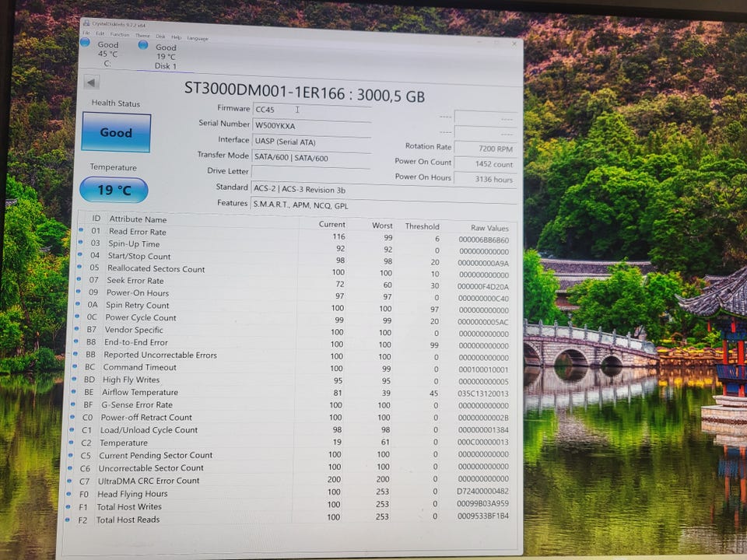Screen dimensions: 747x560
Task: Open the Theme menu
Action: click(x=142, y=35)
